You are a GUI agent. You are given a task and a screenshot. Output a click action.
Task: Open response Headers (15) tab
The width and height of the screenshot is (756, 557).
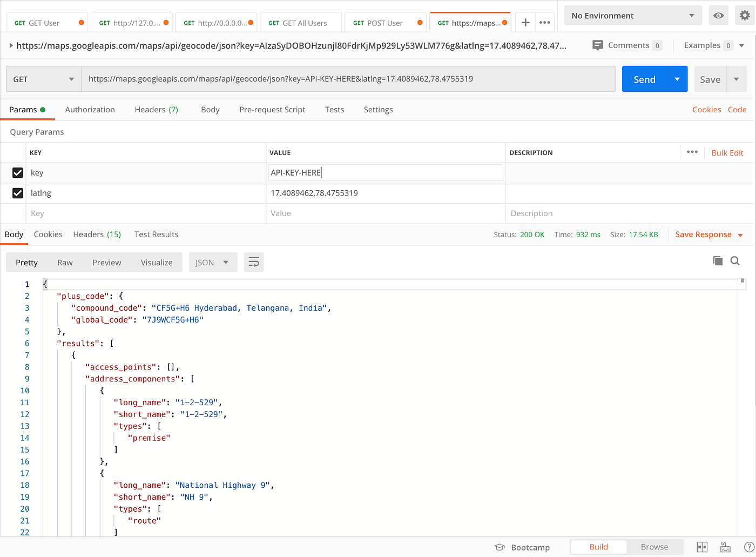point(97,234)
